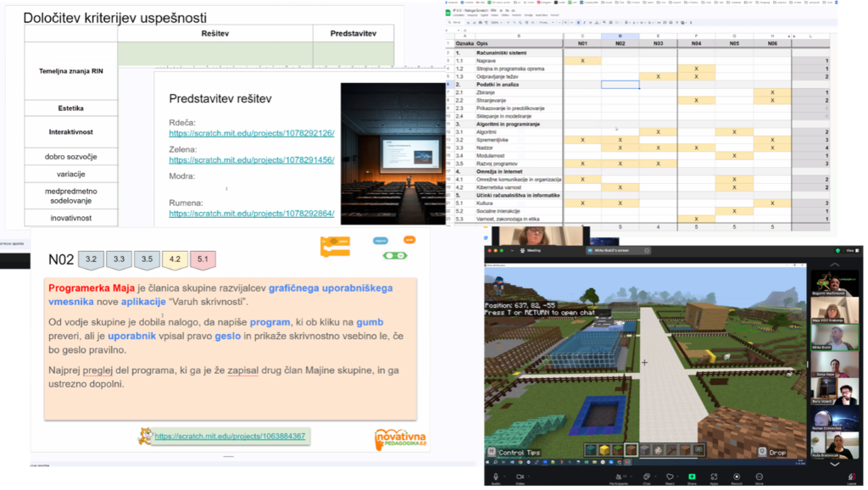The image size is (868, 490).
Task: Open the Zoom Participants panel icon
Action: pyautogui.click(x=618, y=476)
